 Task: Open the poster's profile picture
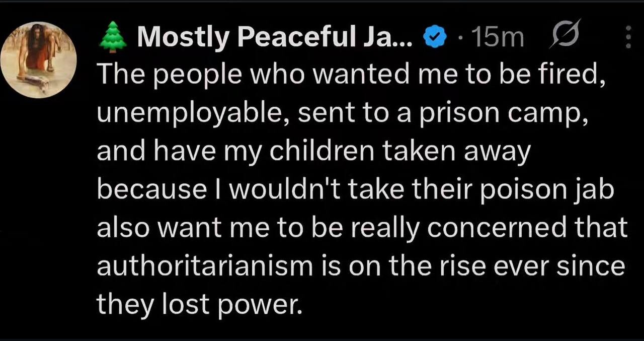click(x=39, y=59)
